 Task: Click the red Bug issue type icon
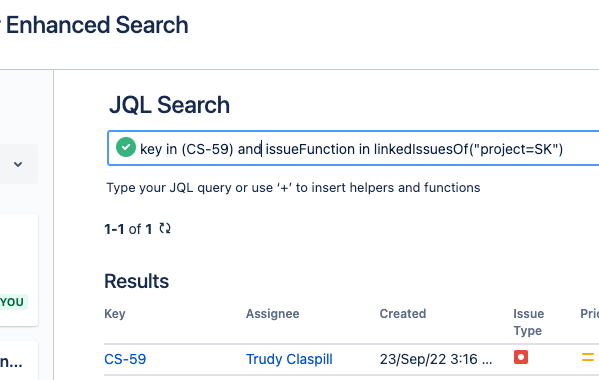click(521, 357)
